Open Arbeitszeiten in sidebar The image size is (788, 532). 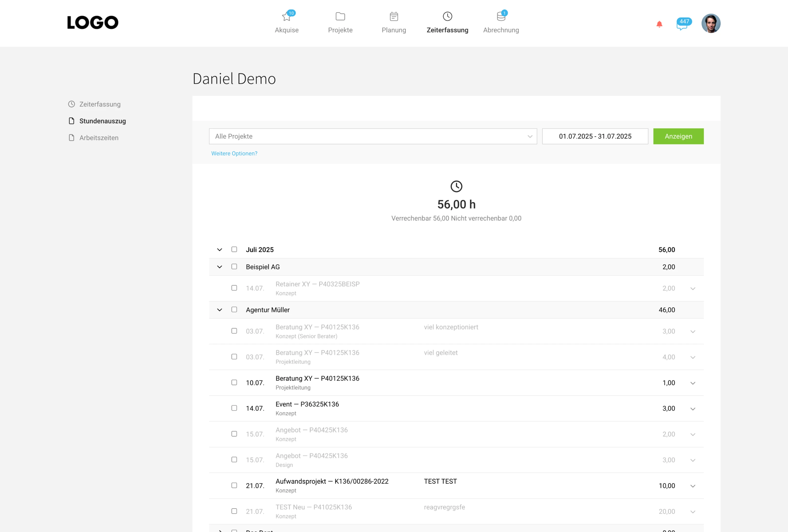click(x=99, y=138)
